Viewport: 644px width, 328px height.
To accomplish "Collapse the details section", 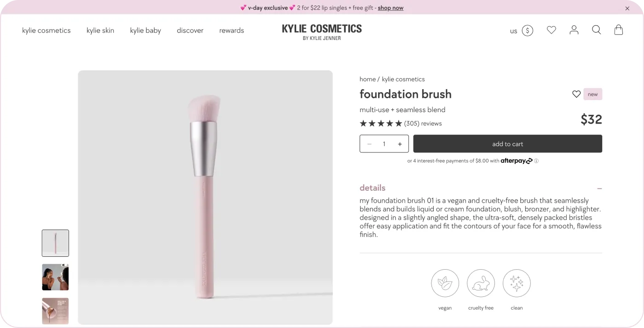I will [599, 188].
